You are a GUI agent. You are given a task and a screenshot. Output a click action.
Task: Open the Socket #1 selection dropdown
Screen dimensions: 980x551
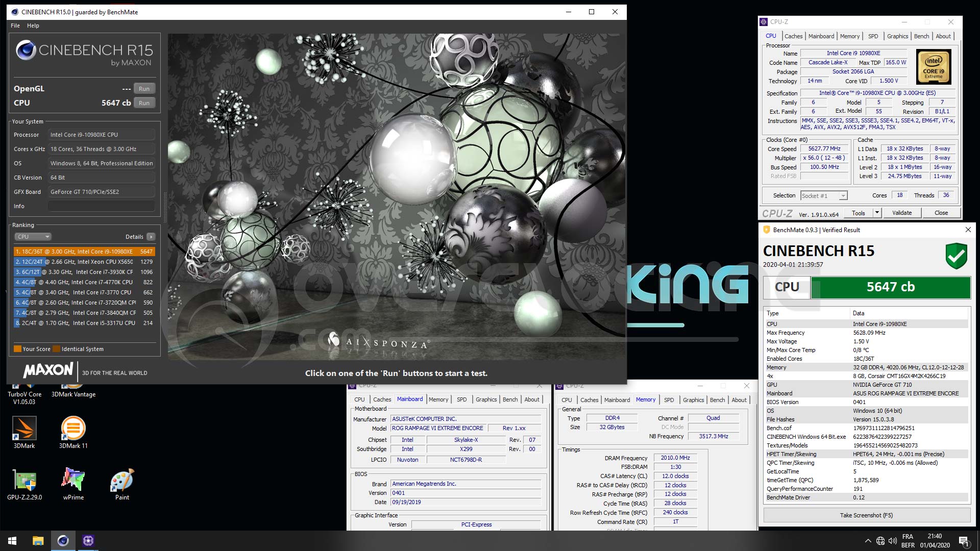[x=824, y=196]
